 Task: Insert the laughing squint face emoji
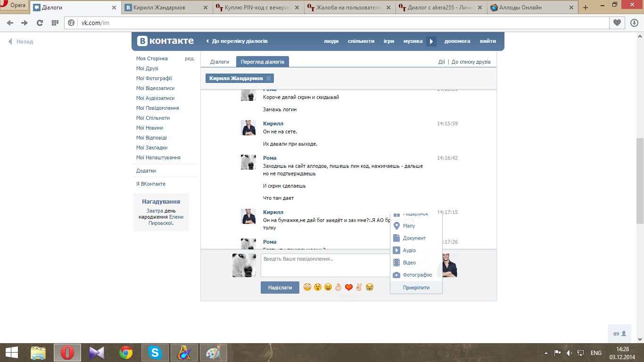click(x=328, y=287)
